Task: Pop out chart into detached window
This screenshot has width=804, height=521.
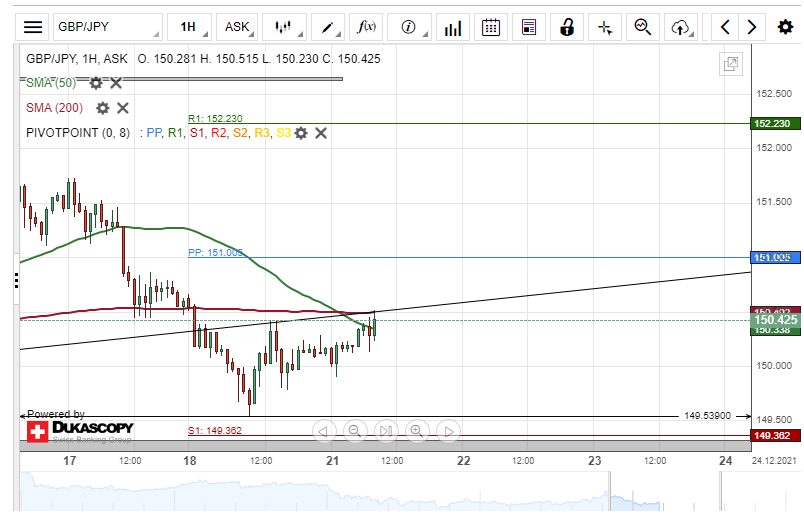Action: point(731,64)
